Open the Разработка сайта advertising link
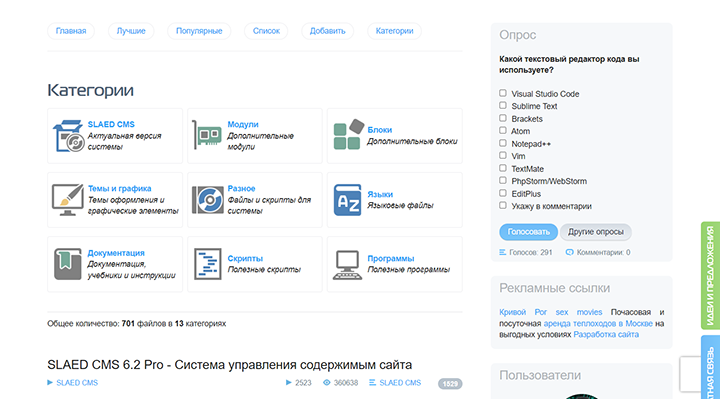The width and height of the screenshot is (720, 399). pos(606,334)
